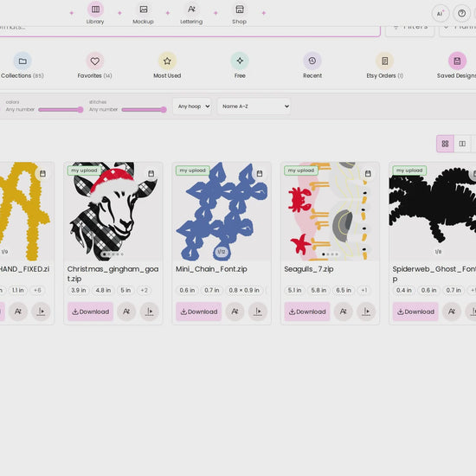Open Saved Designs filter

pyautogui.click(x=457, y=66)
